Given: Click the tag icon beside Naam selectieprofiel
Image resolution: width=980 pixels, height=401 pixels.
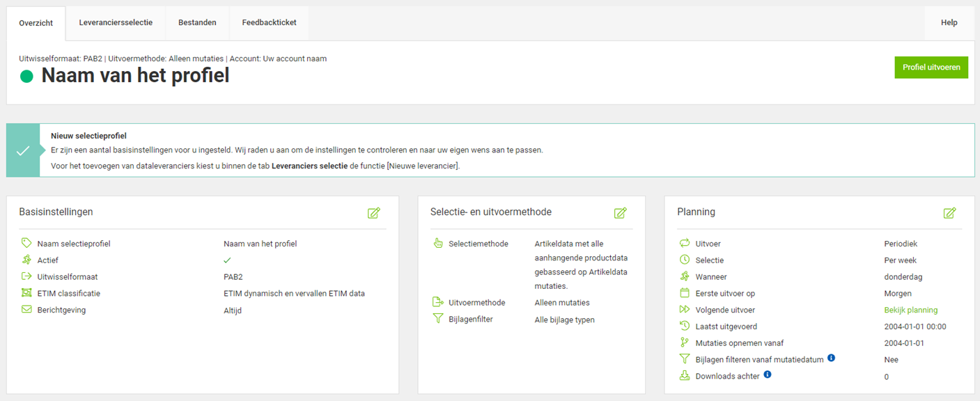Looking at the screenshot, I should tap(26, 244).
